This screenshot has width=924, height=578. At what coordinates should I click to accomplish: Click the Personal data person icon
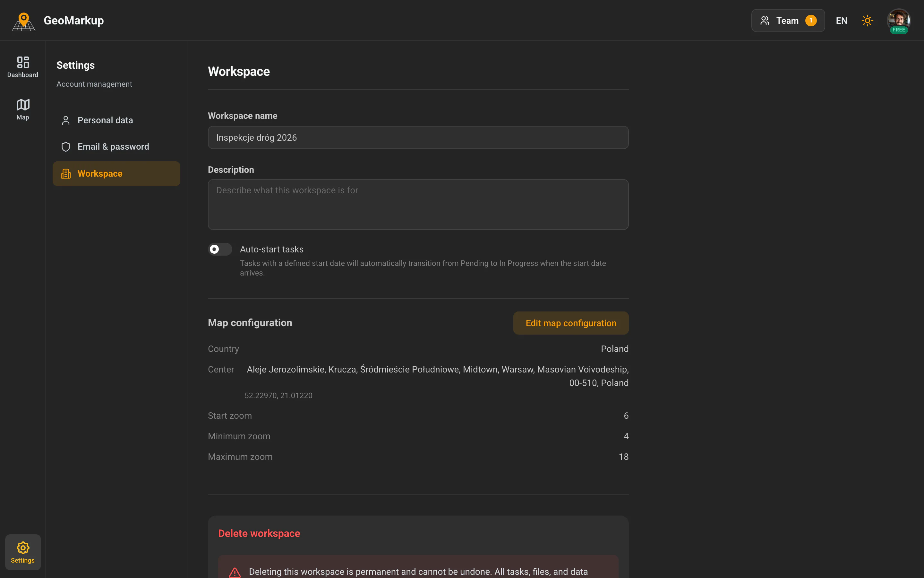tap(66, 120)
